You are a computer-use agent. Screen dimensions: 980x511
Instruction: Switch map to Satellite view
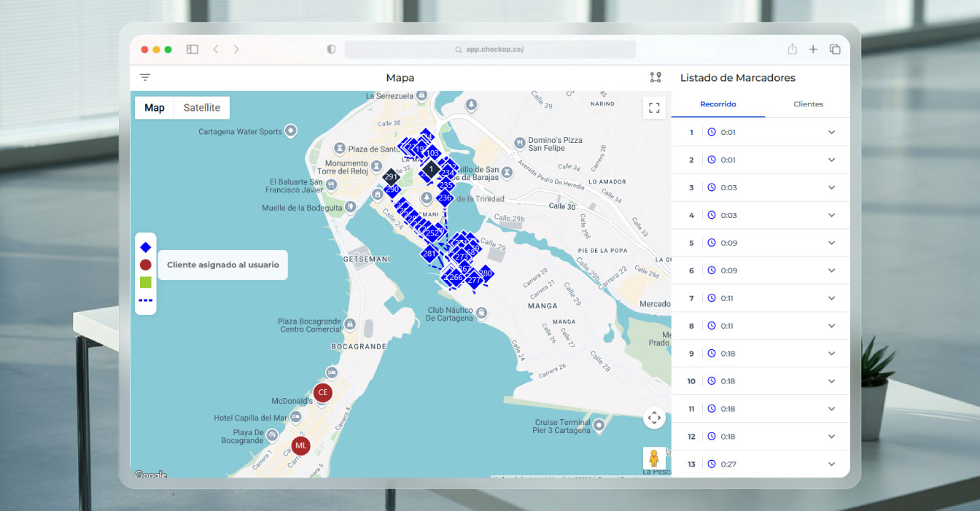pyautogui.click(x=202, y=108)
